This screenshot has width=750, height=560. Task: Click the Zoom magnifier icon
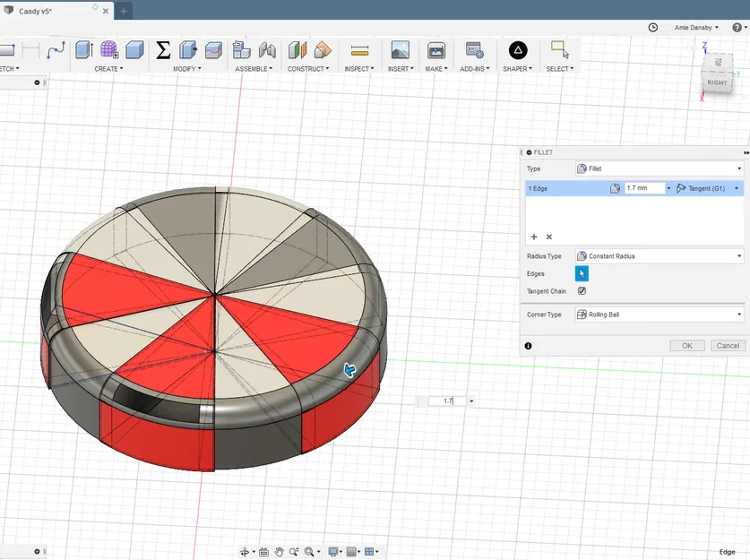294,551
